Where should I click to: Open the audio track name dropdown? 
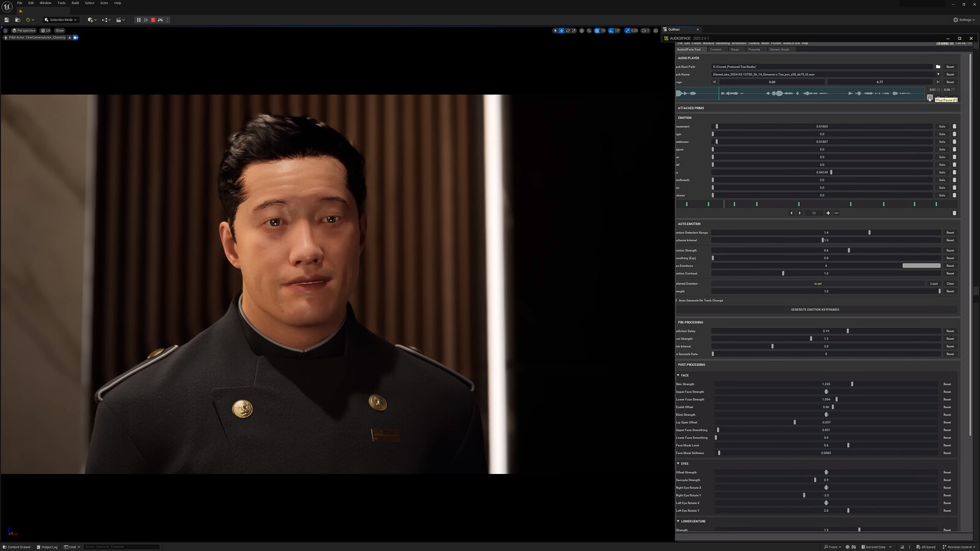coord(938,75)
